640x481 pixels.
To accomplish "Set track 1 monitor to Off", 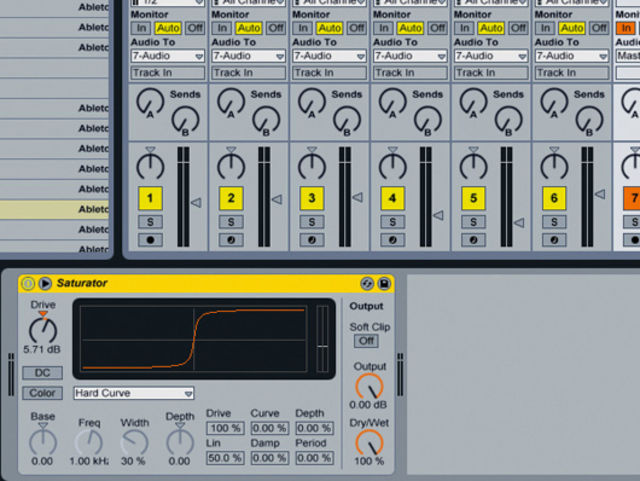I will click(195, 28).
